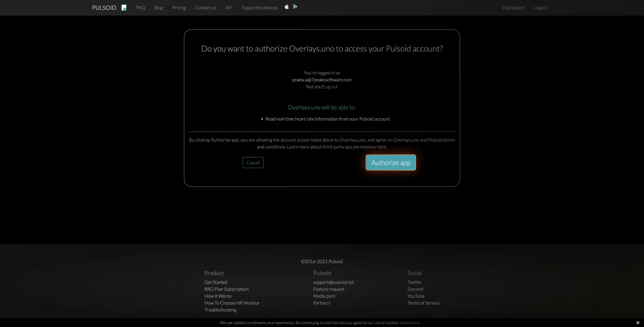Open Terms of Service link
The width and height of the screenshot is (644, 327).
click(423, 303)
